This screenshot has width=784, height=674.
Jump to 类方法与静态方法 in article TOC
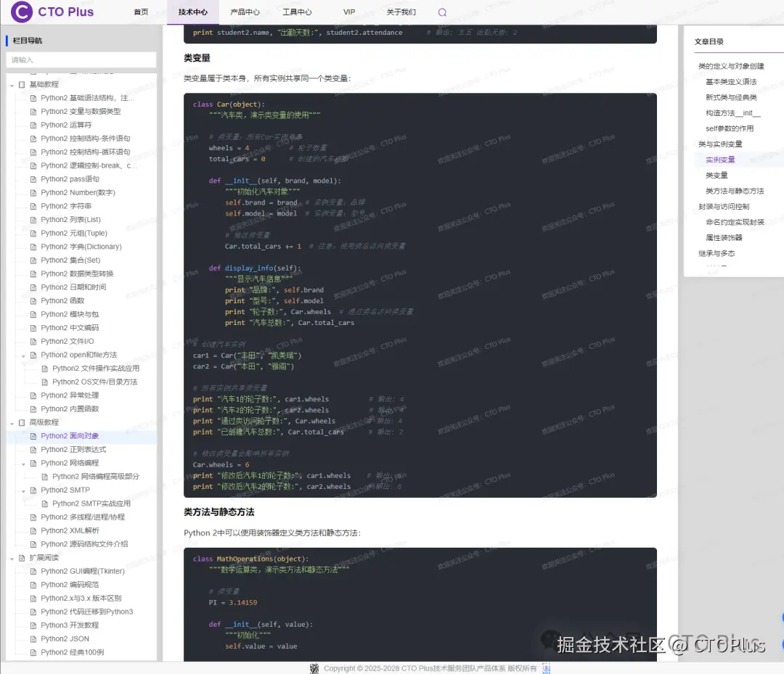pyautogui.click(x=735, y=191)
